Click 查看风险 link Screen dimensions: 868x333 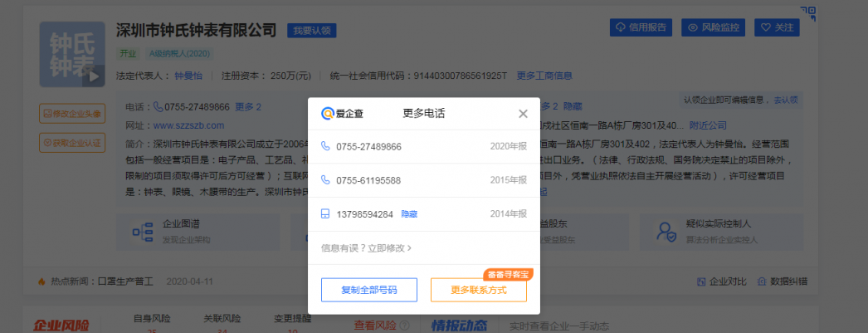click(375, 326)
